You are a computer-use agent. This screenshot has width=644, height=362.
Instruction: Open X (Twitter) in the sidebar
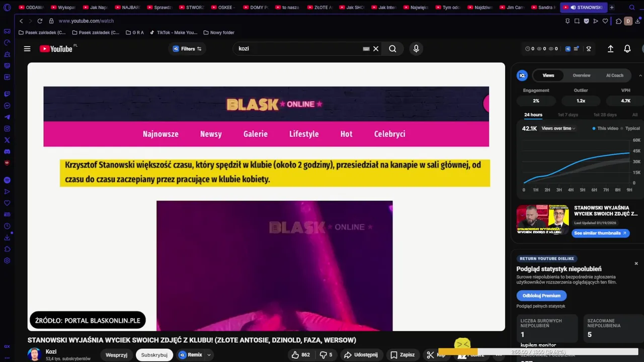[7, 140]
